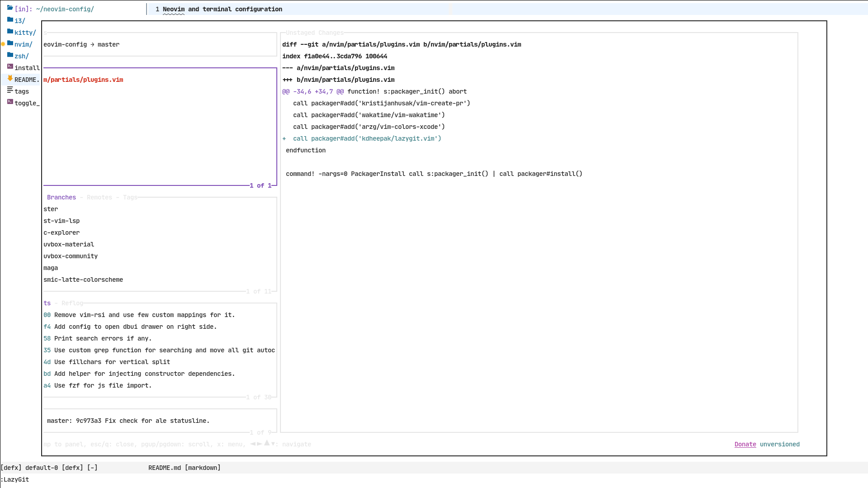Viewport: 868px width, 488px height.
Task: Click the root open-folder icon for neovim-config
Action: tap(10, 8)
